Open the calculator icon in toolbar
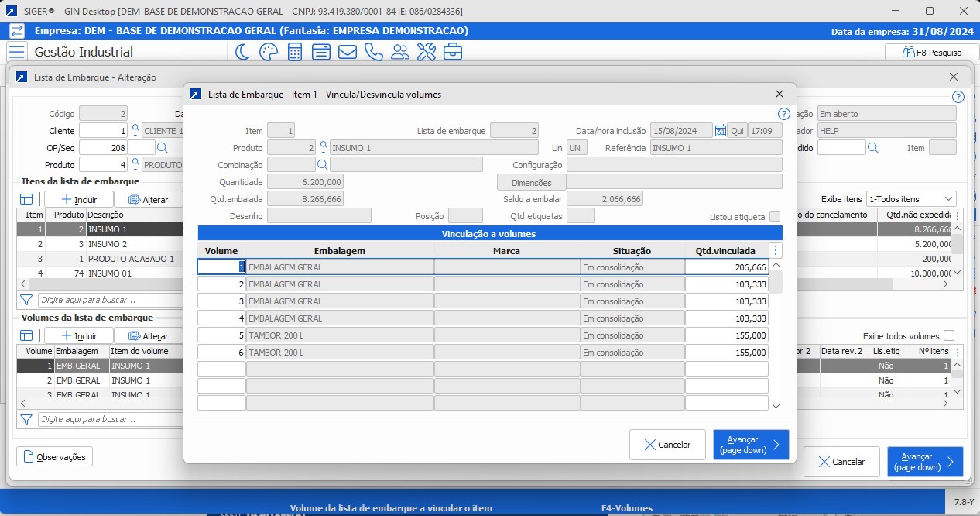 [295, 52]
